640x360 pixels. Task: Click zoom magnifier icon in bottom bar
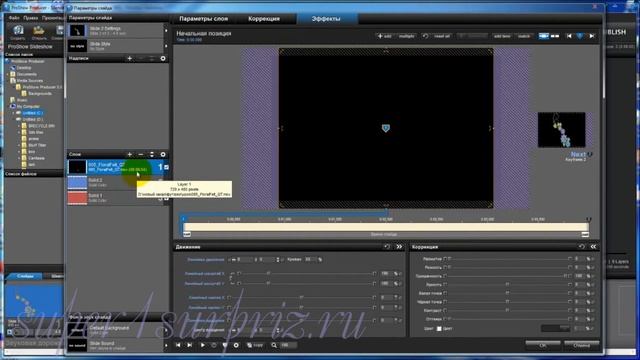tap(274, 345)
